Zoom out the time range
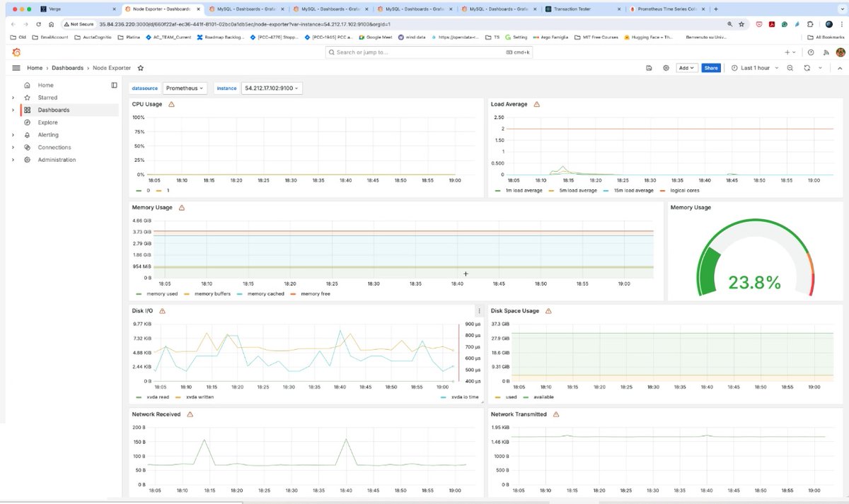Viewport: 849px width, 504px height. pyautogui.click(x=790, y=68)
